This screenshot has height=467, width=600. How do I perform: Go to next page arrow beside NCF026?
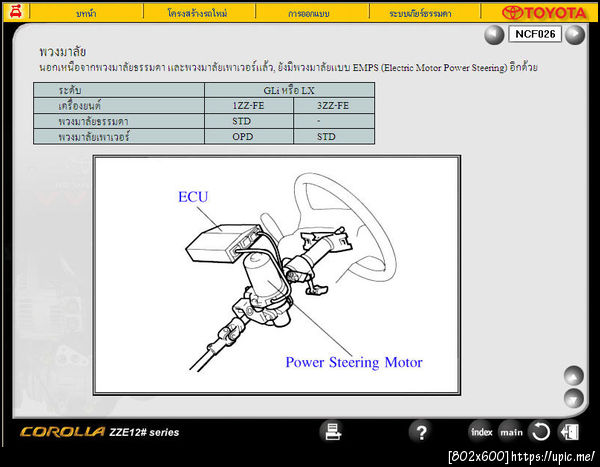click(575, 35)
